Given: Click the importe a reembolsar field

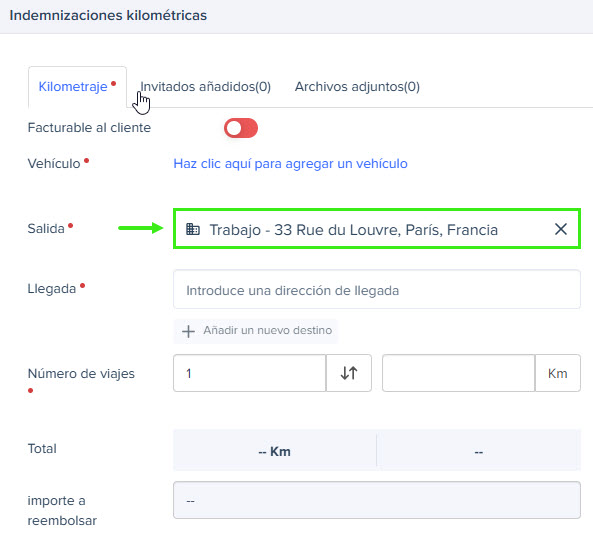Looking at the screenshot, I should (x=377, y=500).
